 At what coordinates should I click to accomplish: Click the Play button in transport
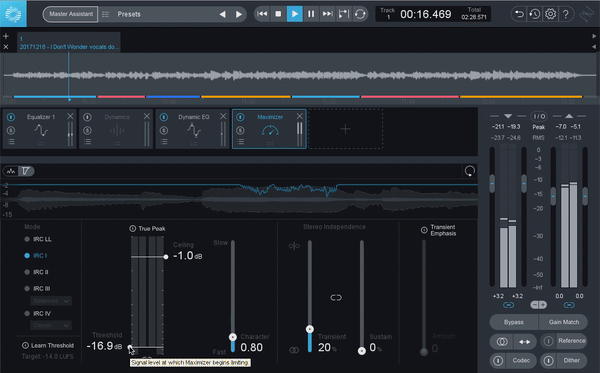tap(295, 14)
